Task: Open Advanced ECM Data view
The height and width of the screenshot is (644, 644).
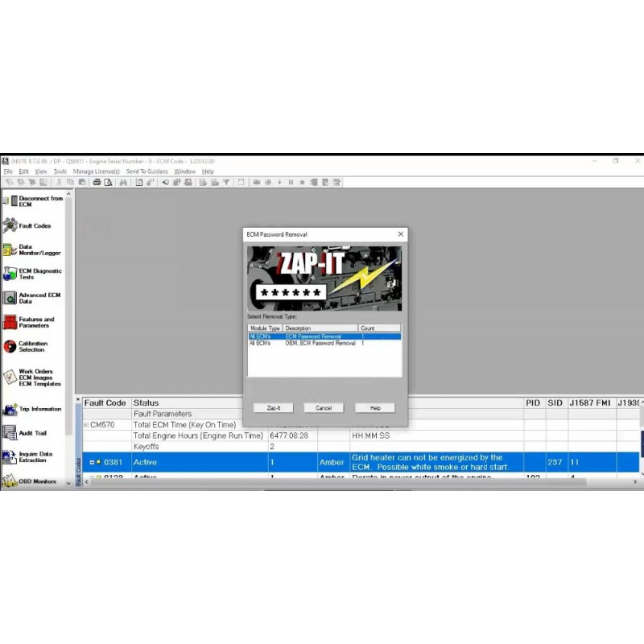Action: [x=32, y=298]
